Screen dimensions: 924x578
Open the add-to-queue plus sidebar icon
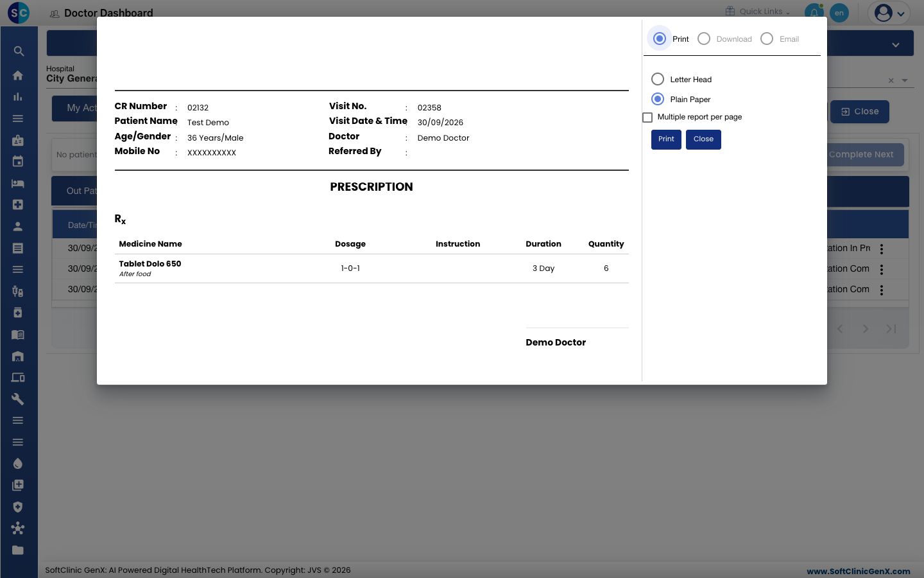tap(18, 486)
